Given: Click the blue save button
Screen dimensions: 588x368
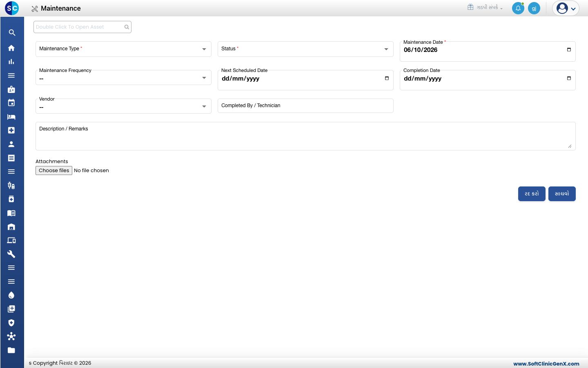Looking at the screenshot, I should pyautogui.click(x=562, y=194).
